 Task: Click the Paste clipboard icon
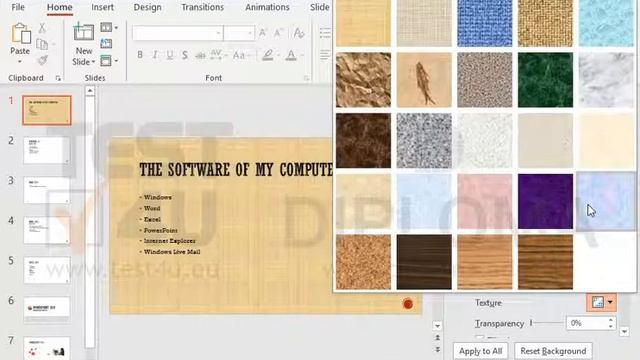(x=20, y=33)
